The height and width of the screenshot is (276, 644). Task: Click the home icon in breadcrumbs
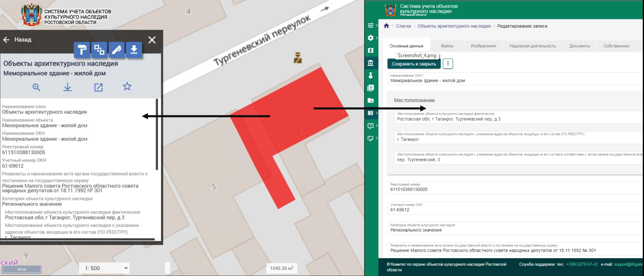(x=387, y=26)
